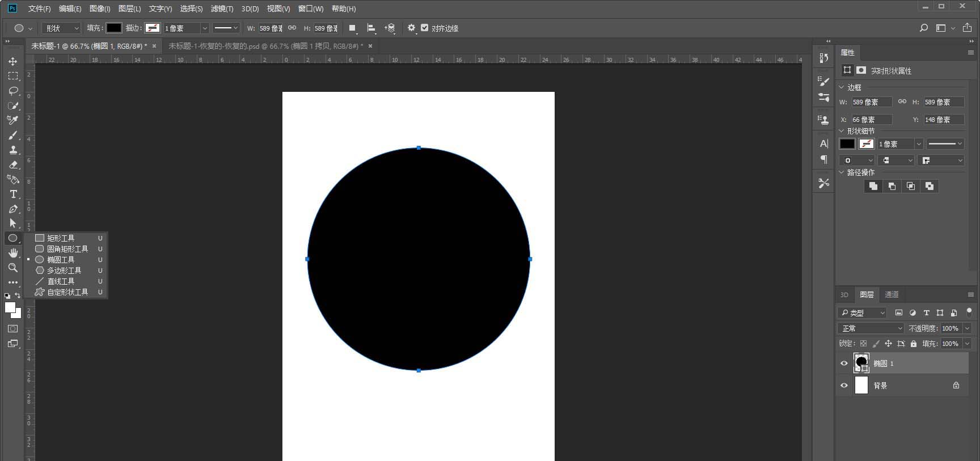Viewport: 980px width, 461px height.
Task: Click the fill color swatch in options bar
Action: [x=114, y=28]
